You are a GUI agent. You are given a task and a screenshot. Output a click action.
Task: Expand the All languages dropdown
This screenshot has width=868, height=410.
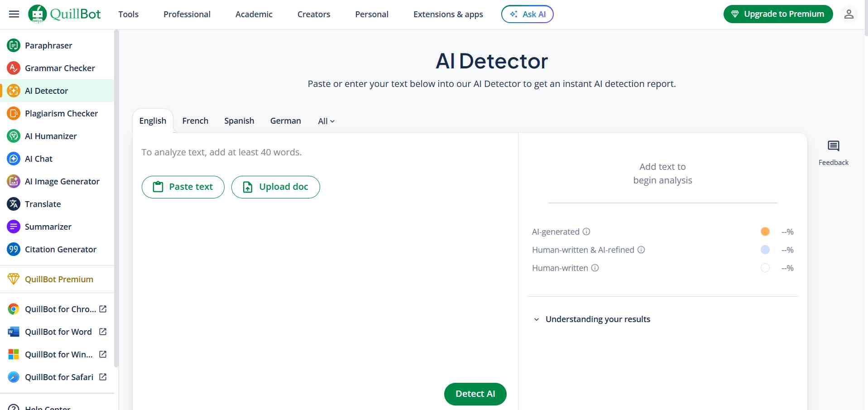(x=326, y=121)
